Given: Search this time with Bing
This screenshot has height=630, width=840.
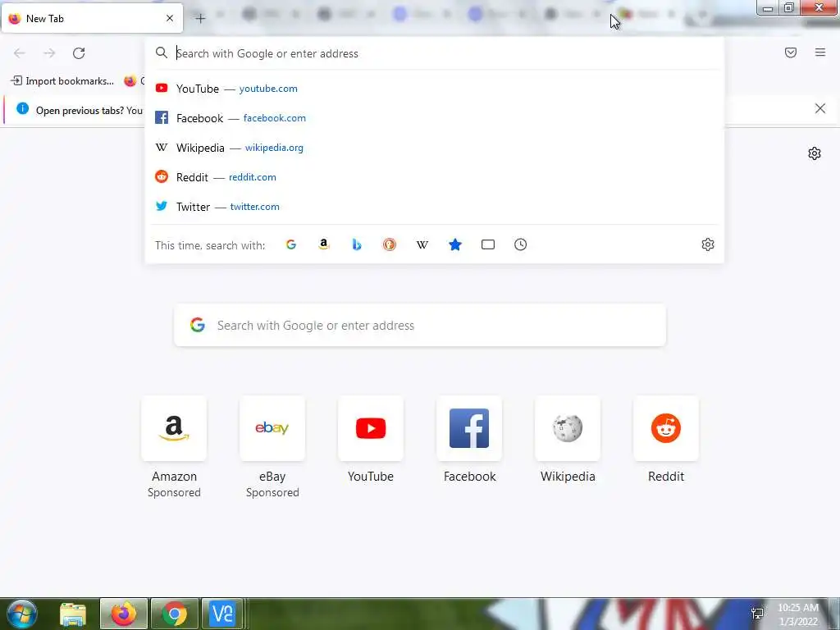Looking at the screenshot, I should tap(357, 244).
